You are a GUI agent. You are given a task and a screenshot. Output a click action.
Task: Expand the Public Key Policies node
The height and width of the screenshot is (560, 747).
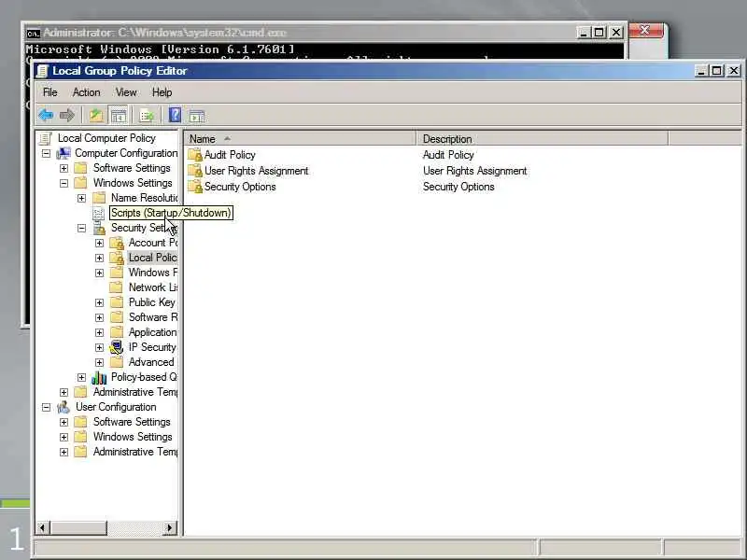coord(99,302)
